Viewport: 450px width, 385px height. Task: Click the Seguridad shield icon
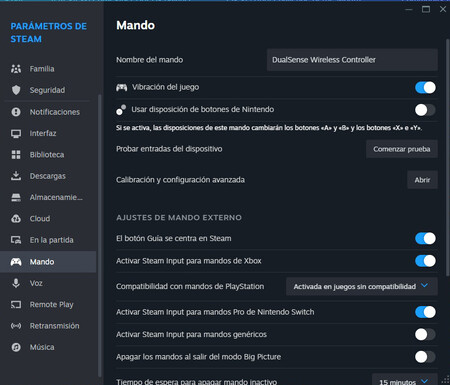pyautogui.click(x=16, y=90)
